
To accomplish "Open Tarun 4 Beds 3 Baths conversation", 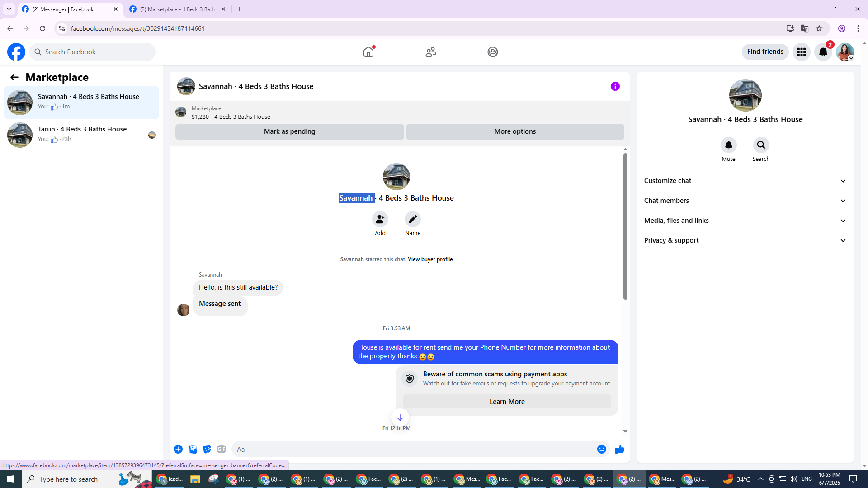I will (x=81, y=134).
